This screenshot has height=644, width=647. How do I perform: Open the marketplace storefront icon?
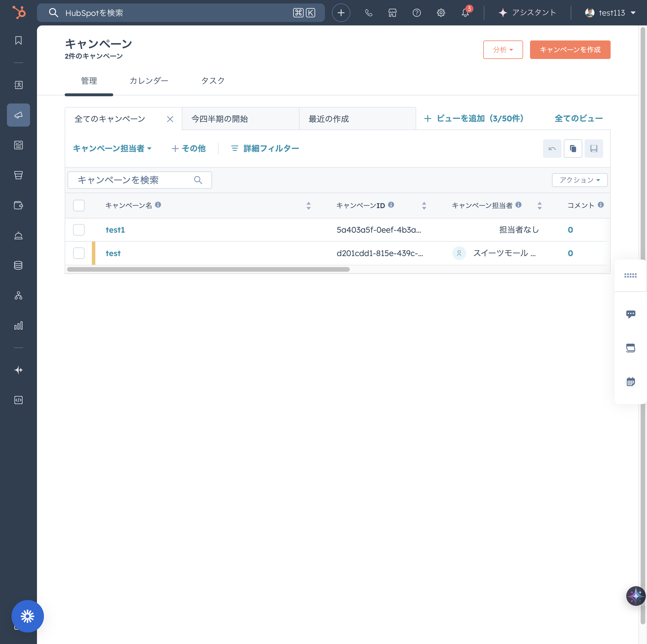click(393, 13)
